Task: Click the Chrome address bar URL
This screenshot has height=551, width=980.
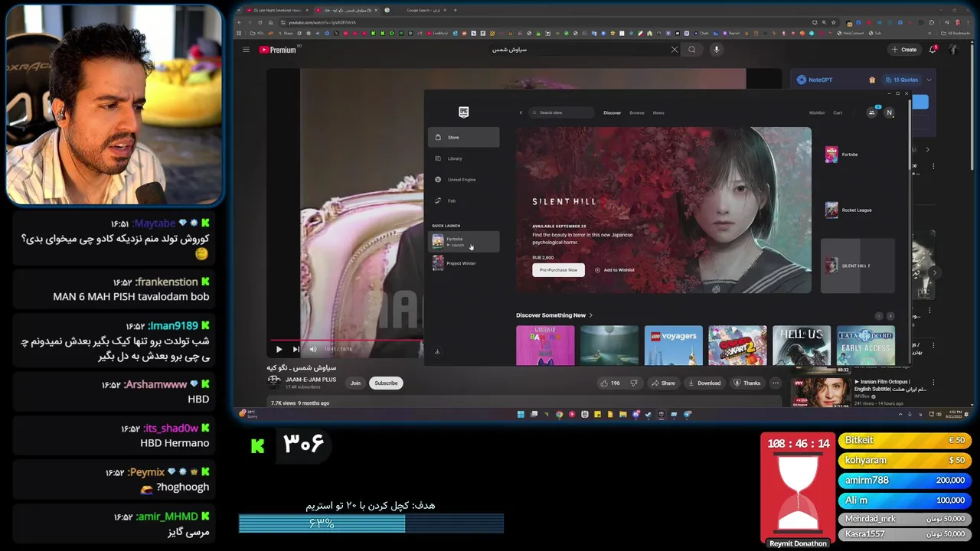Action: click(x=322, y=22)
